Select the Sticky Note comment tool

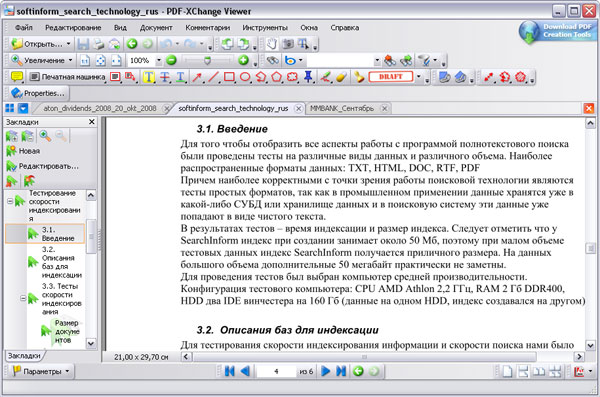click(x=17, y=77)
